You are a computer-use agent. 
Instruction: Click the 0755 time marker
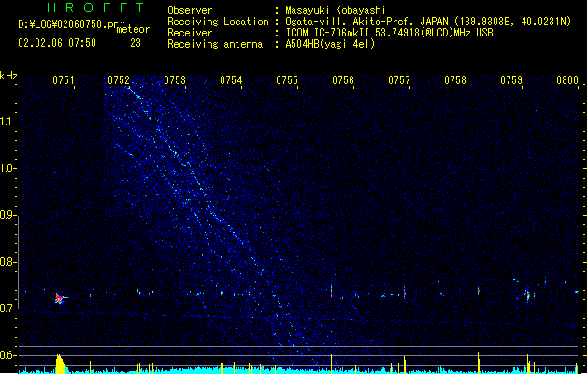tap(287, 80)
